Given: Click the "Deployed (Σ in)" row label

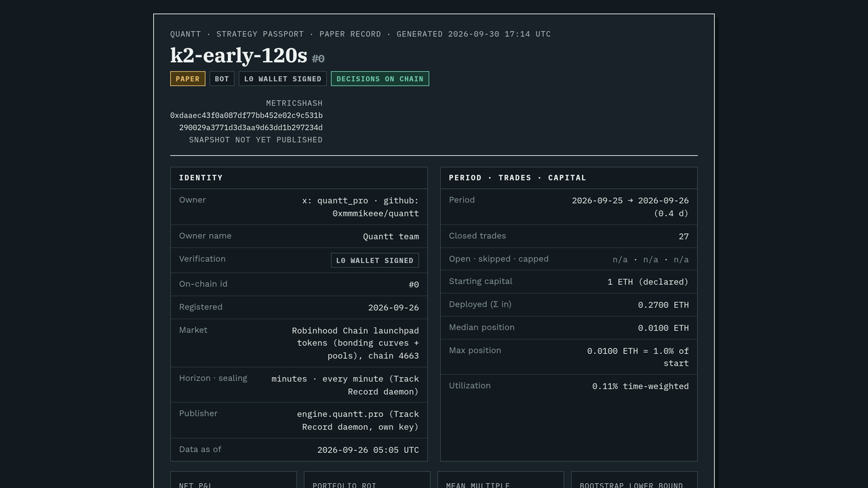Looking at the screenshot, I should (x=480, y=304).
